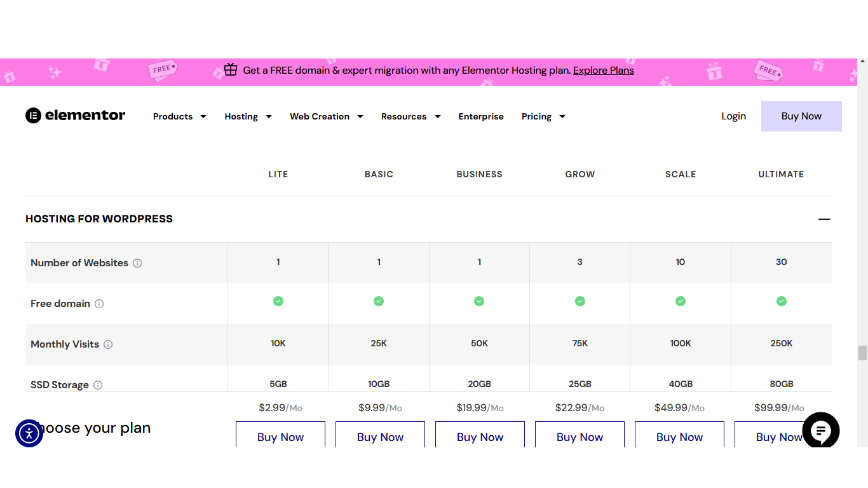Click the 50K monthly visits cell
The height and width of the screenshot is (488, 868).
(x=479, y=343)
